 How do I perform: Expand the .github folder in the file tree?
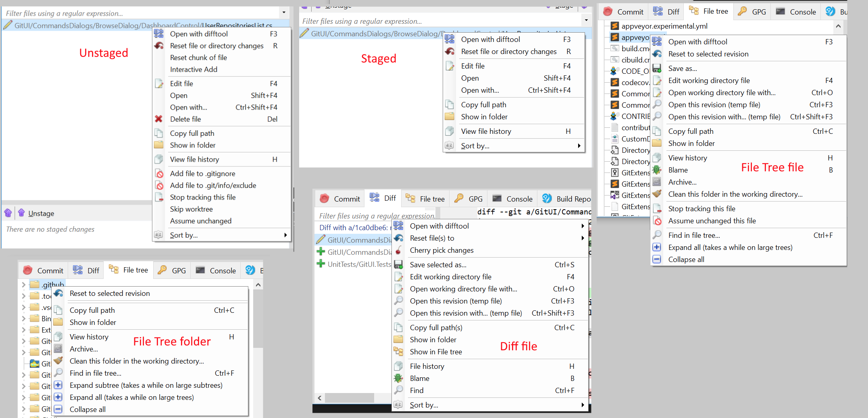coord(23,284)
